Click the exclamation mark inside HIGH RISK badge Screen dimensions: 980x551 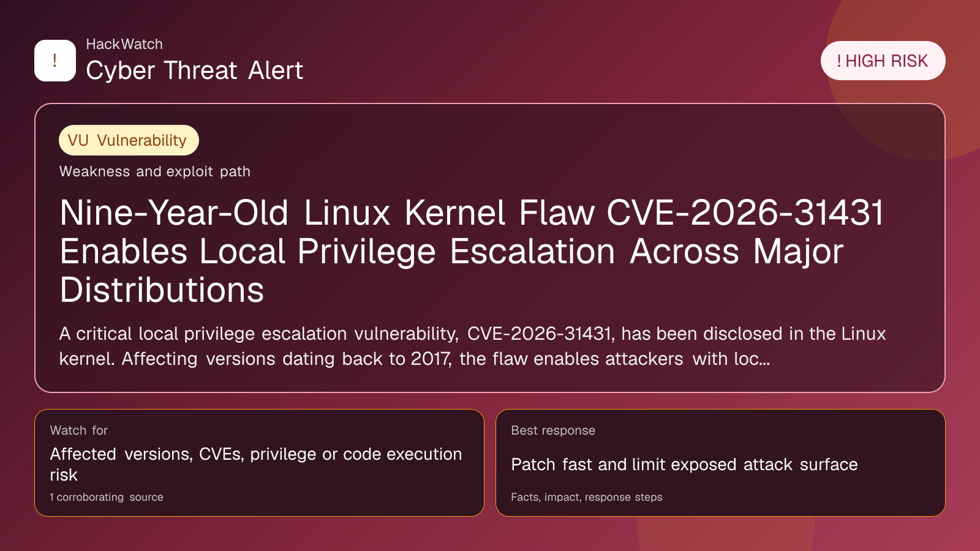pyautogui.click(x=839, y=61)
